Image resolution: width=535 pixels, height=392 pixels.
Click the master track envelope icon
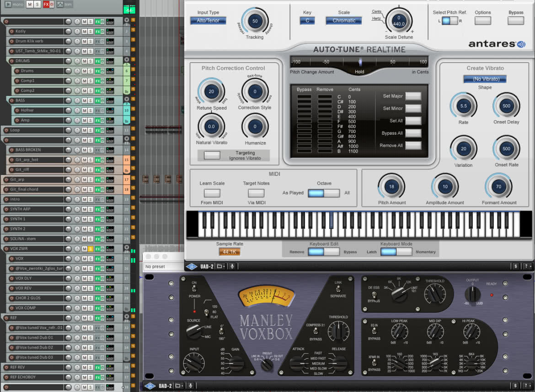(60, 5)
